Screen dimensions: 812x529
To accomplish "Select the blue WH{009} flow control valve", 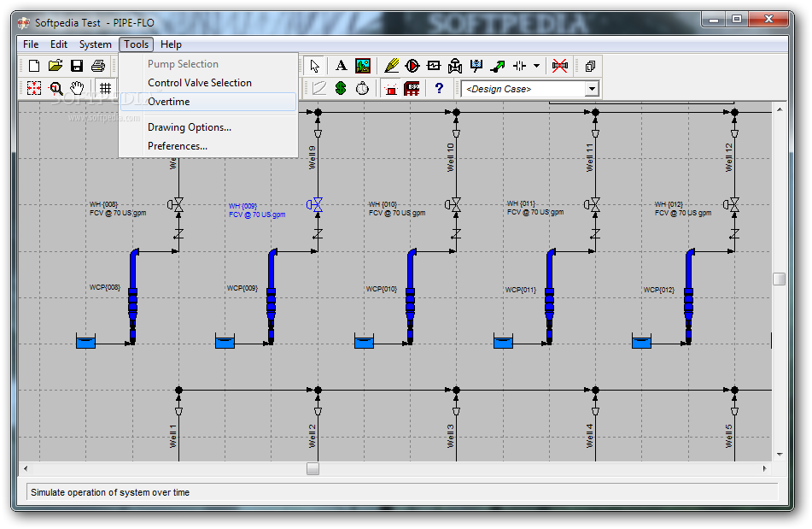I will [x=315, y=204].
